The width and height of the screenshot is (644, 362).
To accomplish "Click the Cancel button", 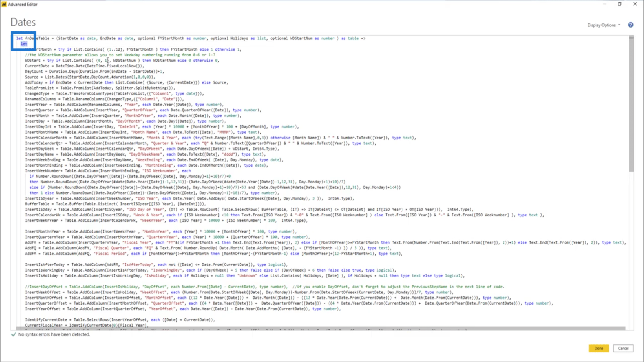I will (623, 348).
